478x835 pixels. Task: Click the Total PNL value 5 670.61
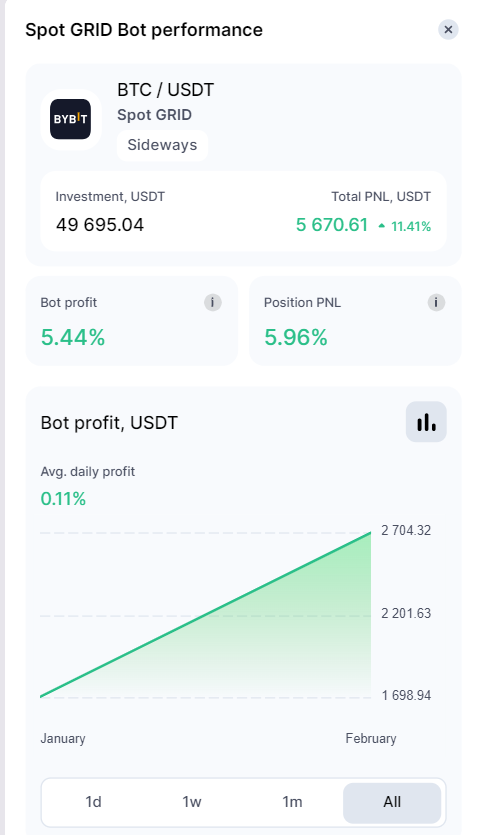tap(332, 225)
